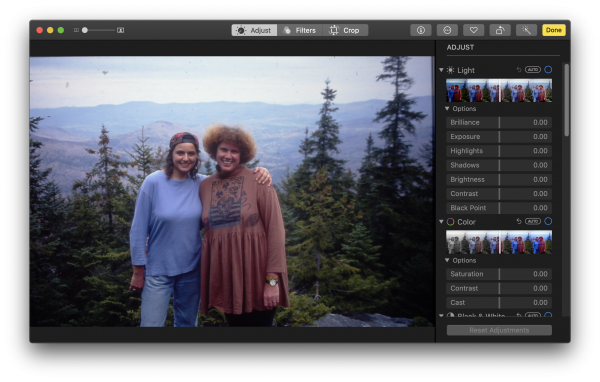Mark photo as Favorite with heart icon
Image resolution: width=600 pixels, height=382 pixels.
pyautogui.click(x=473, y=30)
